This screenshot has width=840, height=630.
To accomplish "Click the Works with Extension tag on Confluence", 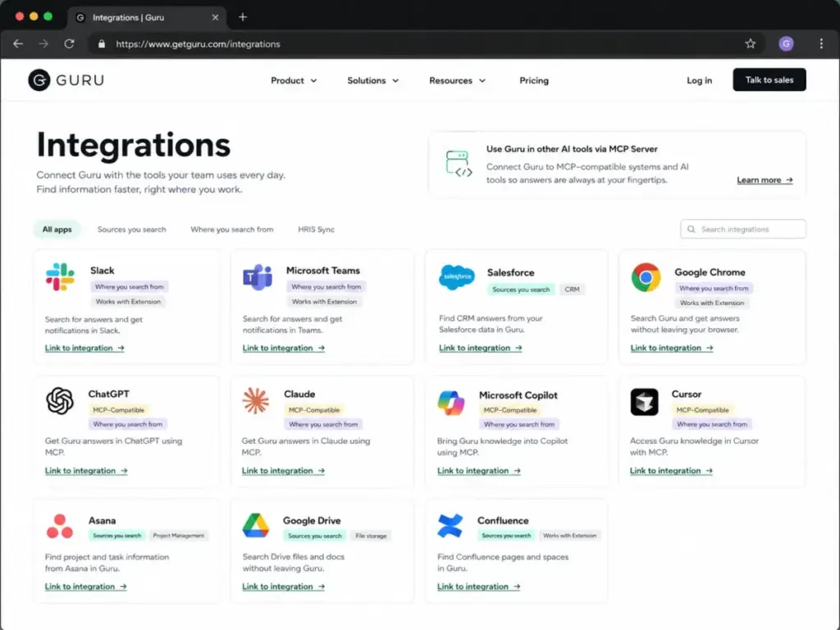I will [x=569, y=535].
